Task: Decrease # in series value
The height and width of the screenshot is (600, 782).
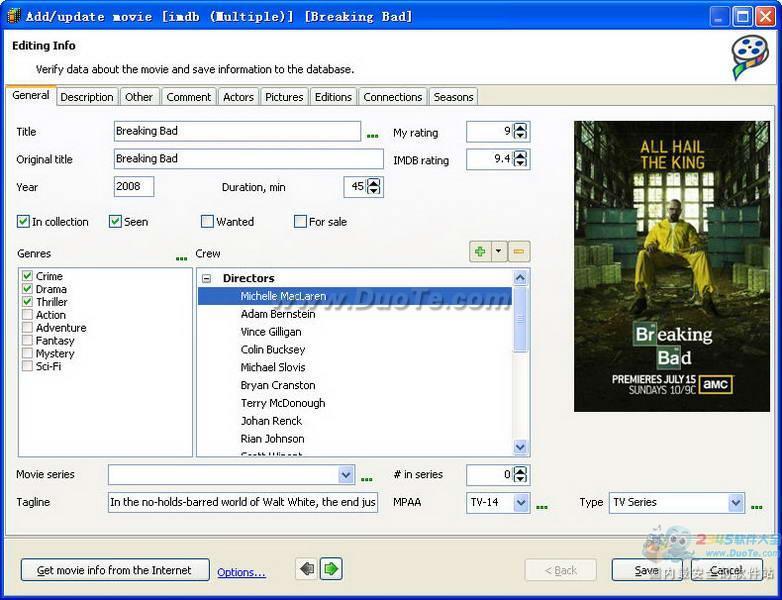Action: tap(520, 478)
